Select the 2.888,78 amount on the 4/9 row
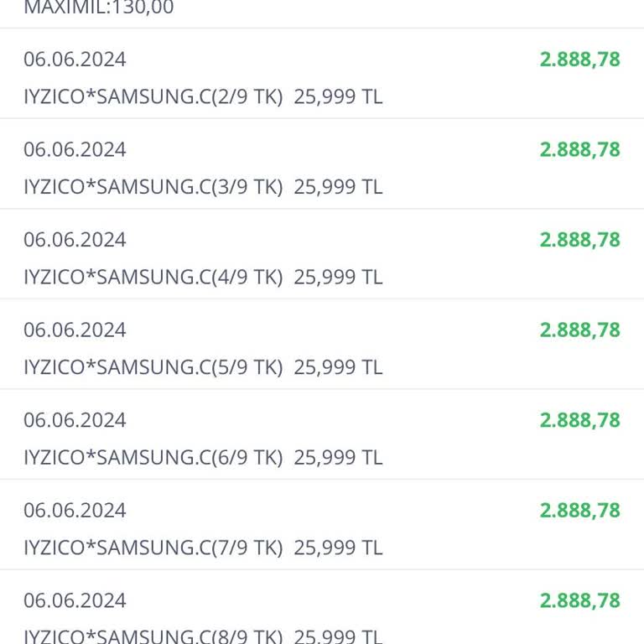This screenshot has width=644, height=644. coord(579,240)
